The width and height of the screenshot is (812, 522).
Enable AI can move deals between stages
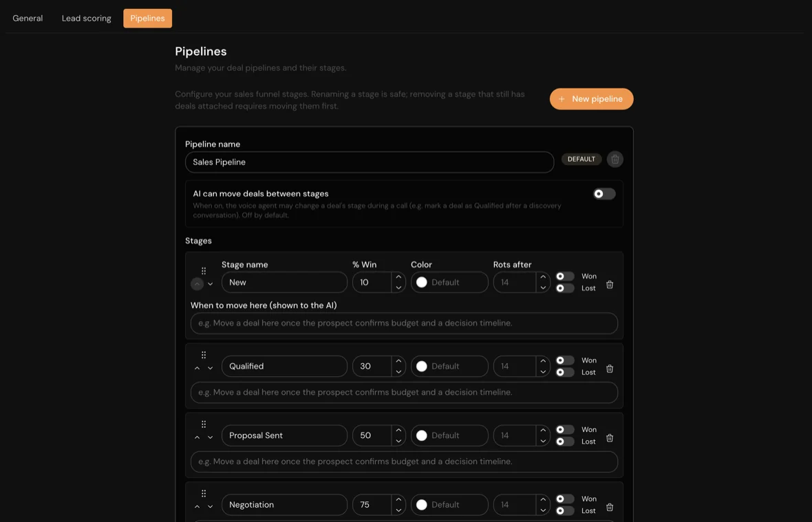coord(603,194)
